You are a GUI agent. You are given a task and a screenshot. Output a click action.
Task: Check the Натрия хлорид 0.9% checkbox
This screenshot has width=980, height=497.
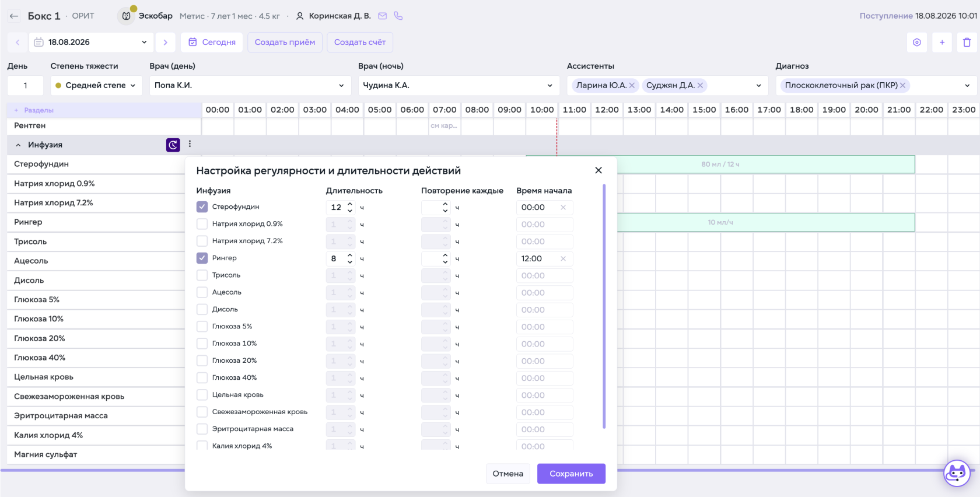click(202, 224)
